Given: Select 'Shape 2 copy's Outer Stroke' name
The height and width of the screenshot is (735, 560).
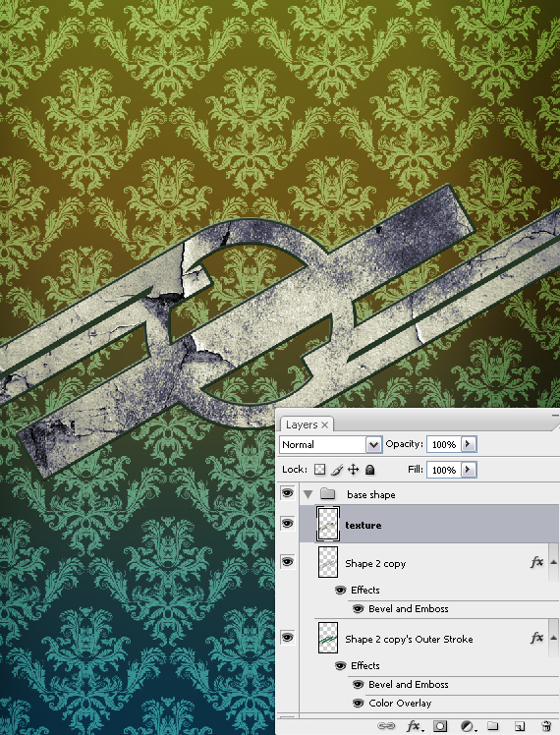Looking at the screenshot, I should [x=409, y=639].
